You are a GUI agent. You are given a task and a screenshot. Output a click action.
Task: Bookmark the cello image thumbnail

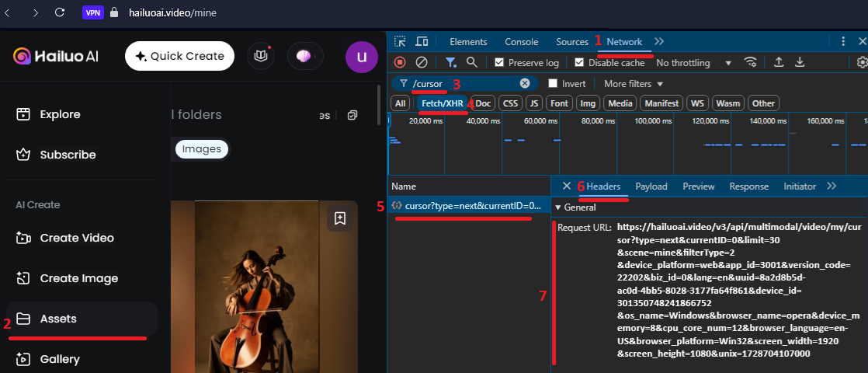339,218
